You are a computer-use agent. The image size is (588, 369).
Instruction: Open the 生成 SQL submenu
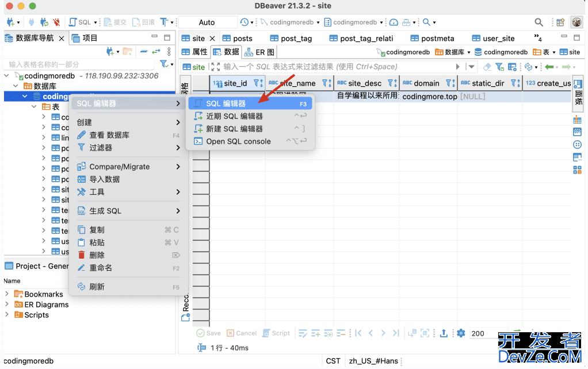pyautogui.click(x=128, y=211)
